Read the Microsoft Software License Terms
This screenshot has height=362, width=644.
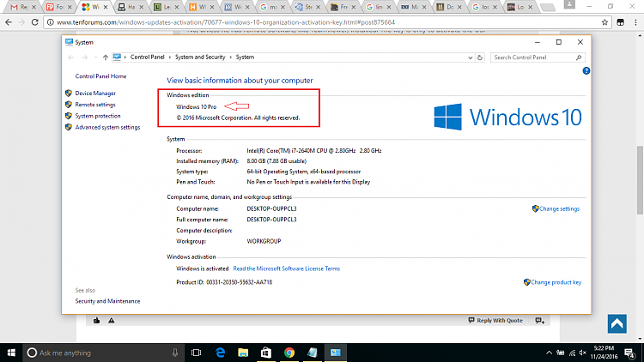[x=287, y=268]
